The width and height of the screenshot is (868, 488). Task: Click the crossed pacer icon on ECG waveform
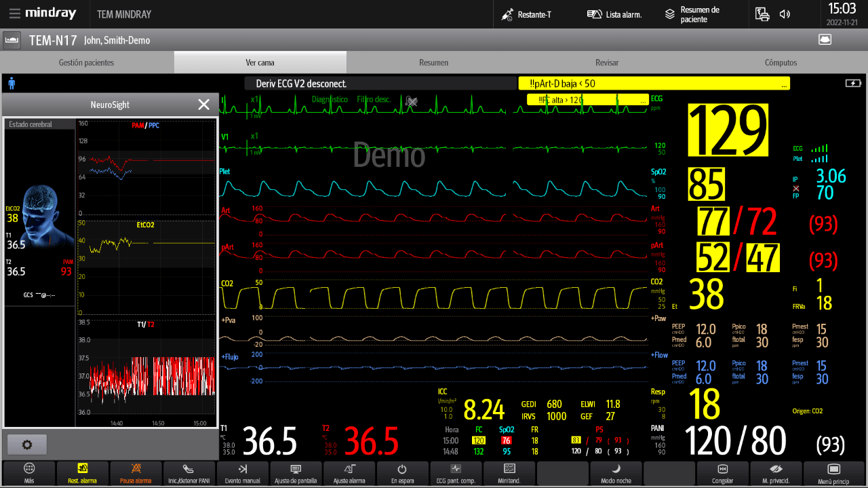click(412, 101)
